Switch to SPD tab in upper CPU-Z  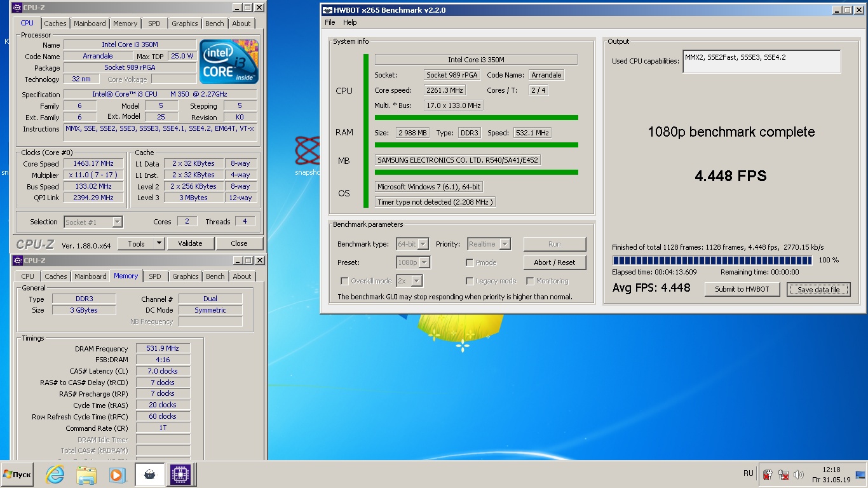(154, 24)
